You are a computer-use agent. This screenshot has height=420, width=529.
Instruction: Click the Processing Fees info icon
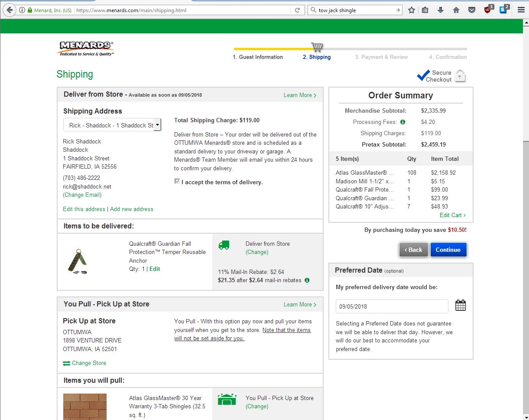[402, 122]
